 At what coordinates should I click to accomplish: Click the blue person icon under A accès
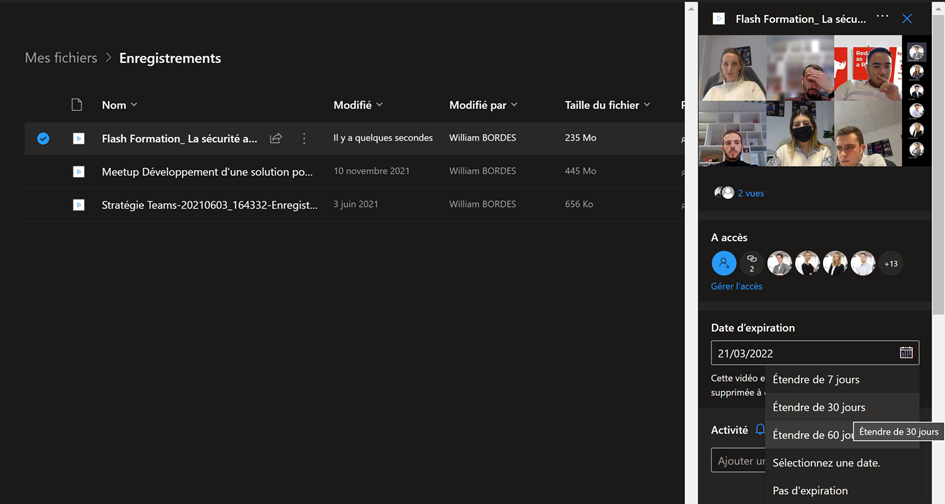click(723, 263)
